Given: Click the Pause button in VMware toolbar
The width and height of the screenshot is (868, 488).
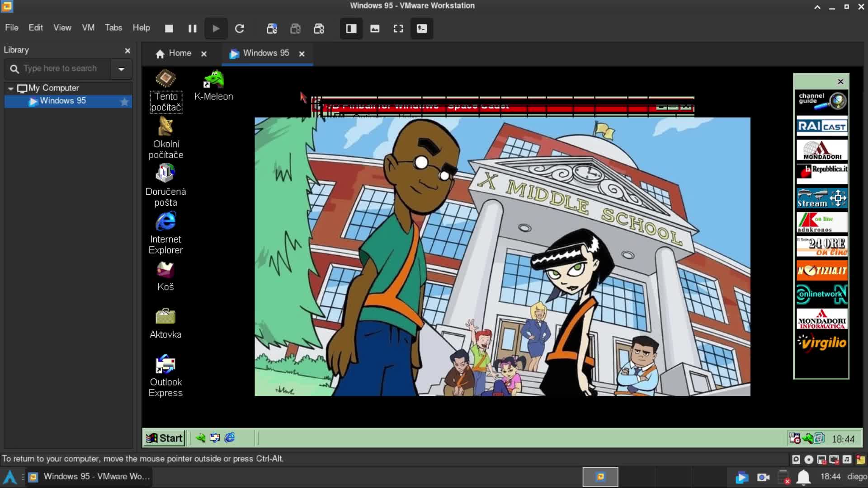Looking at the screenshot, I should pyautogui.click(x=192, y=28).
